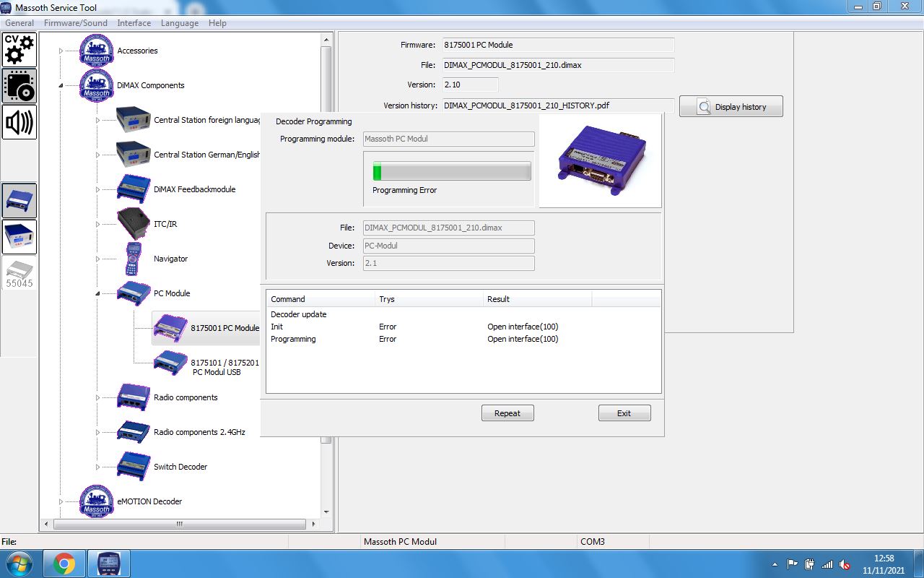The image size is (924, 578).
Task: Select 8175101 / 8175201 PC Modul USB item
Action: pyautogui.click(x=225, y=367)
